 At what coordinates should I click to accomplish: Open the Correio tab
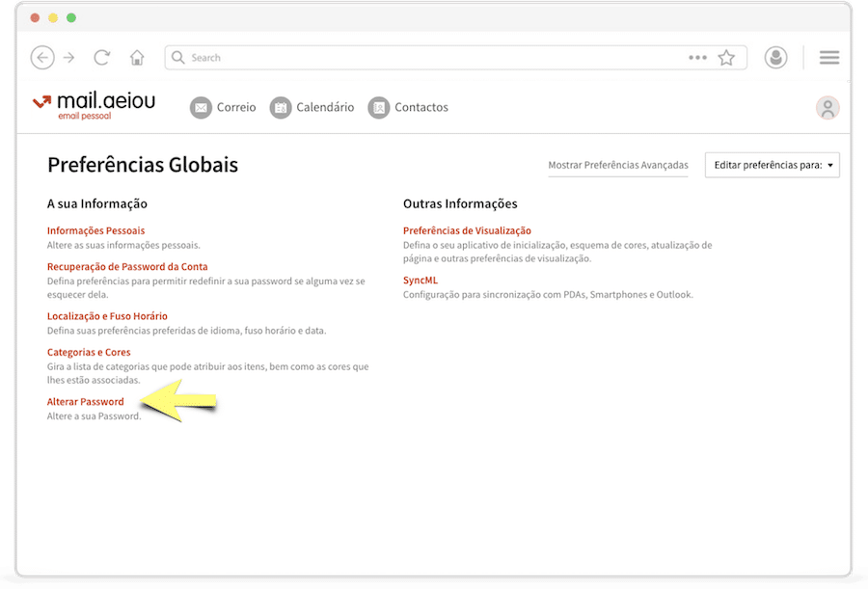coord(223,107)
